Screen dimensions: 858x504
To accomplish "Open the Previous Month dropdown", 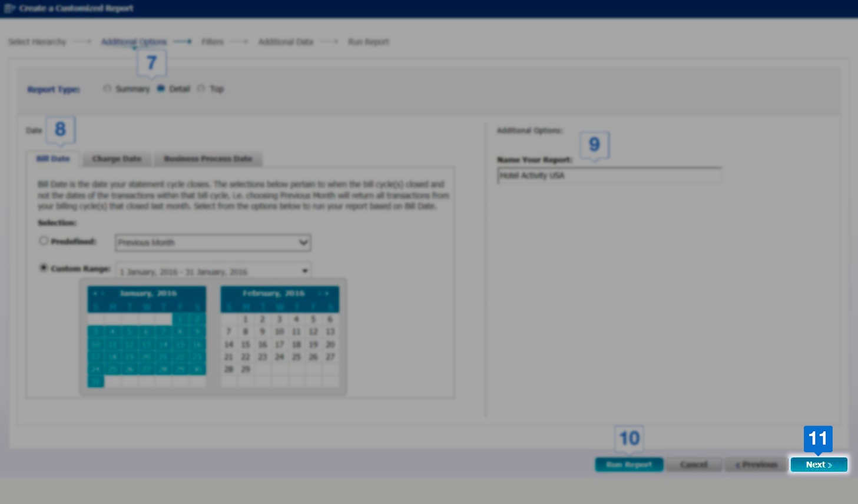I will 213,243.
